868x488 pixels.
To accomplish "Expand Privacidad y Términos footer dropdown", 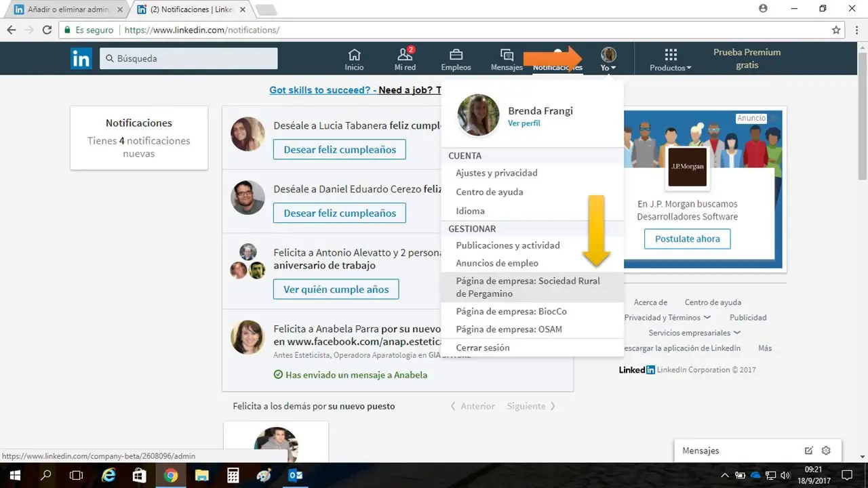I will click(667, 317).
